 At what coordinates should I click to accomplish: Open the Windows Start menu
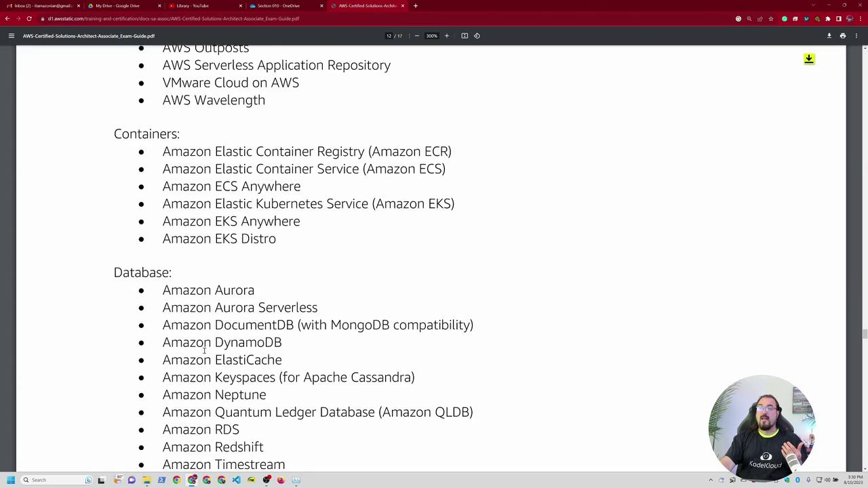pyautogui.click(x=11, y=480)
